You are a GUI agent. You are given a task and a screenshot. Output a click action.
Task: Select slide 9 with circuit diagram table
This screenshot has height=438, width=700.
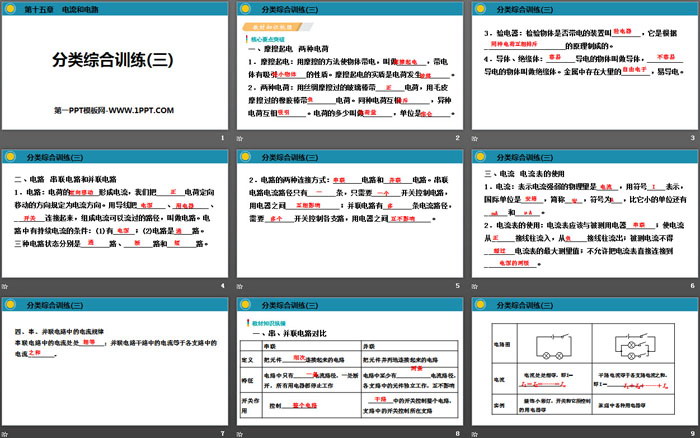[585, 361]
